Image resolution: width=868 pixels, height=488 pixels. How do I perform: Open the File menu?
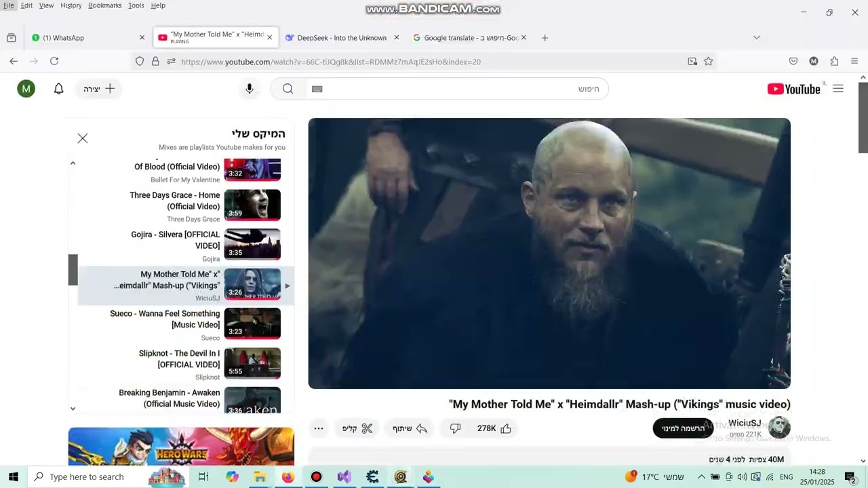[8, 5]
